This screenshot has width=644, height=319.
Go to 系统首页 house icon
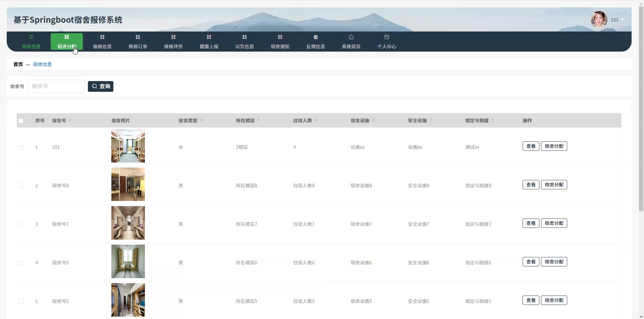(x=351, y=37)
